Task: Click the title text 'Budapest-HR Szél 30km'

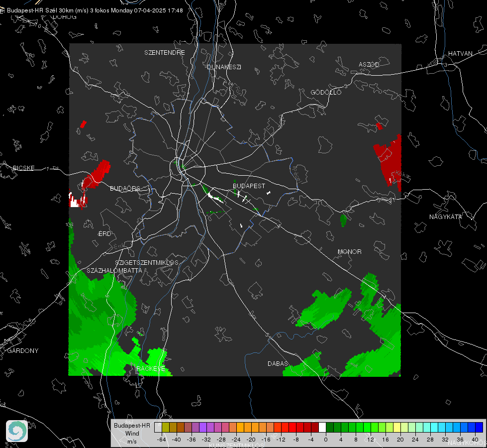Action: pyautogui.click(x=40, y=10)
